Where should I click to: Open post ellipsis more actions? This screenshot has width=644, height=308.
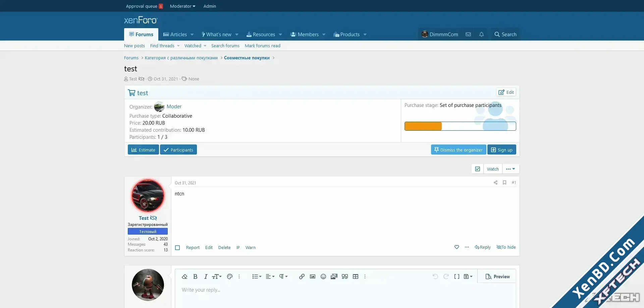pyautogui.click(x=467, y=247)
